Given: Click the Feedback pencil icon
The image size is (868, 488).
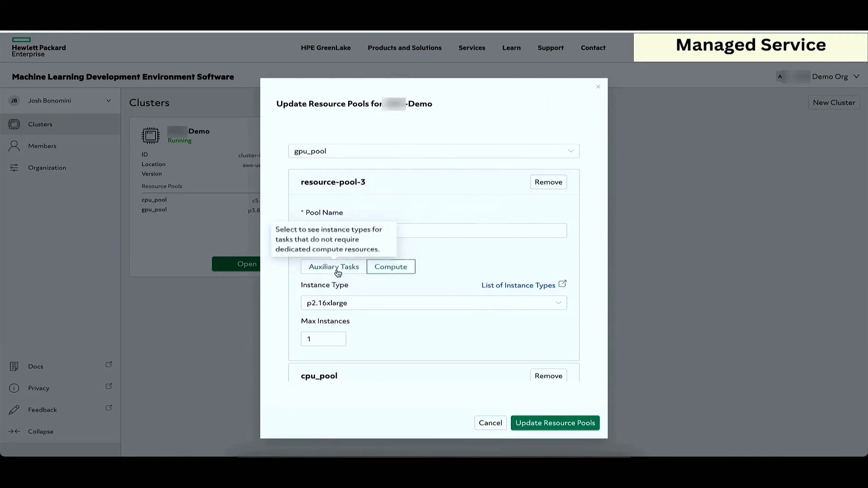Looking at the screenshot, I should (x=14, y=409).
